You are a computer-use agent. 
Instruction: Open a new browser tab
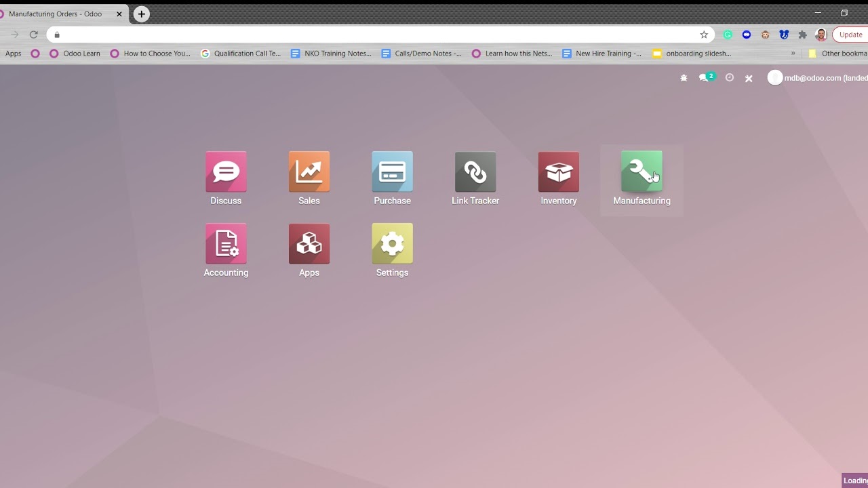coord(141,14)
